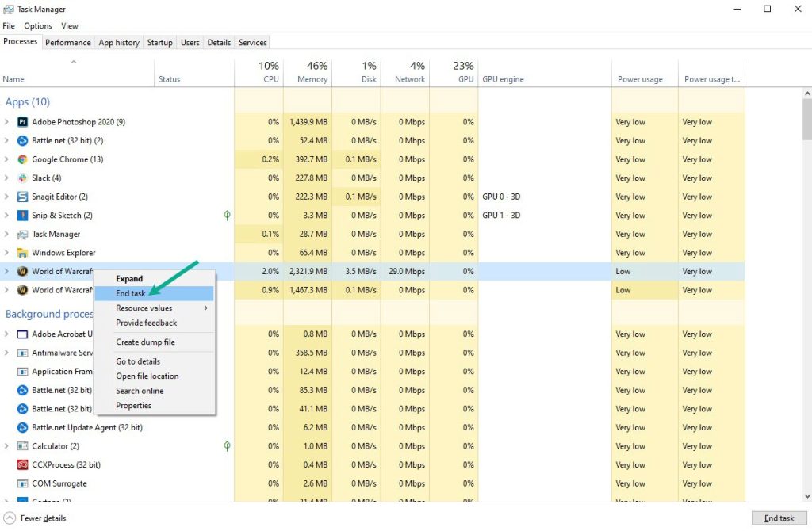Expand the Windows Explorer process group
812x531 pixels.
[6, 253]
